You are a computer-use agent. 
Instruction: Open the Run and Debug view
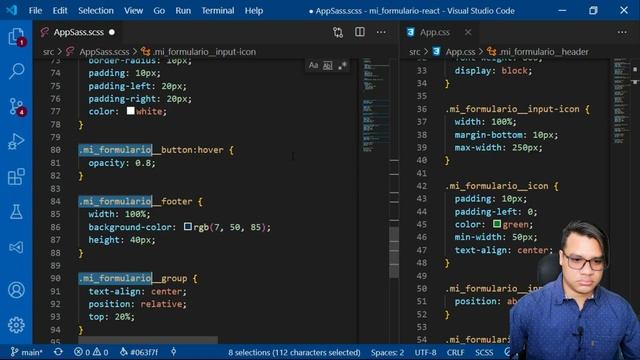pos(16,142)
